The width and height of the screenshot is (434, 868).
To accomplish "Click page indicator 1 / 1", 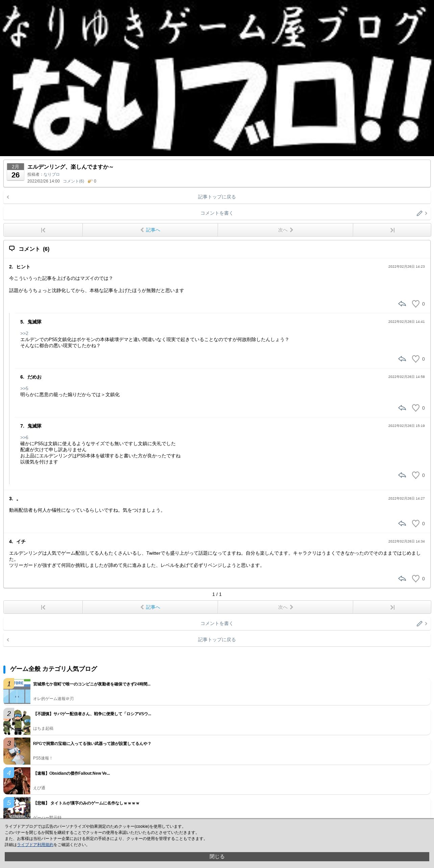I will [217, 594].
